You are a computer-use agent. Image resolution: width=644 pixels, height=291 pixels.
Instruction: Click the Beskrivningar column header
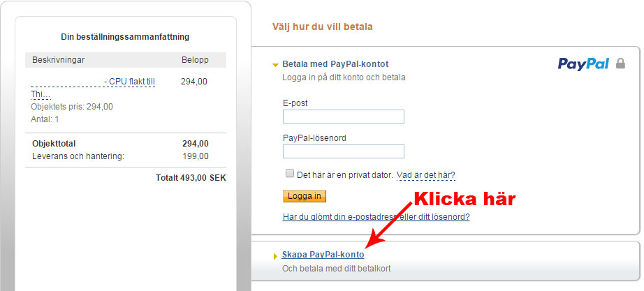pos(60,60)
